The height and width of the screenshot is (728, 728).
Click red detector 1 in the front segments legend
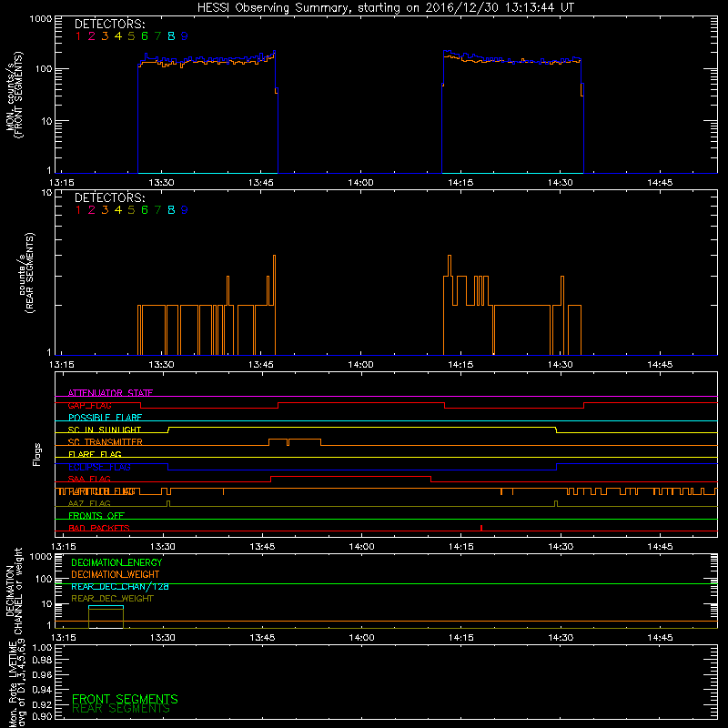click(78, 36)
